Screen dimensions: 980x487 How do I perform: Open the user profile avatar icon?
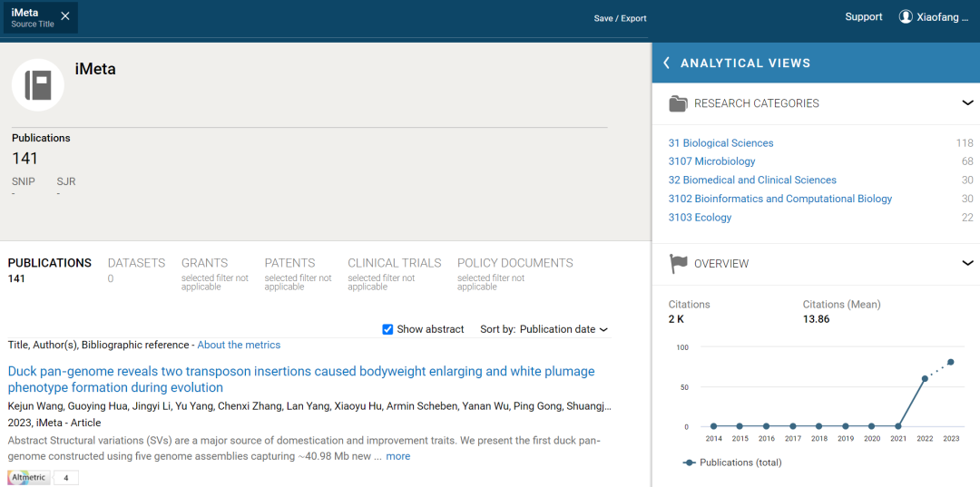(x=906, y=17)
